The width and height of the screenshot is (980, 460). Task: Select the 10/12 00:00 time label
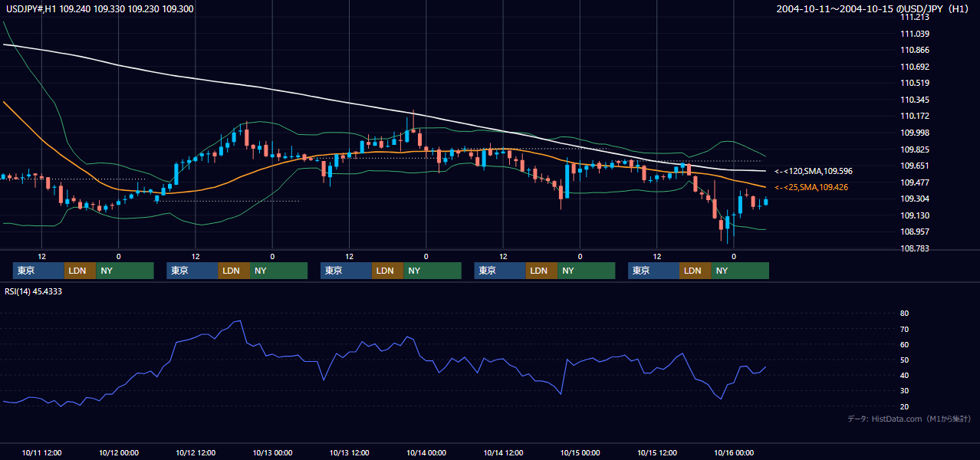(118, 452)
